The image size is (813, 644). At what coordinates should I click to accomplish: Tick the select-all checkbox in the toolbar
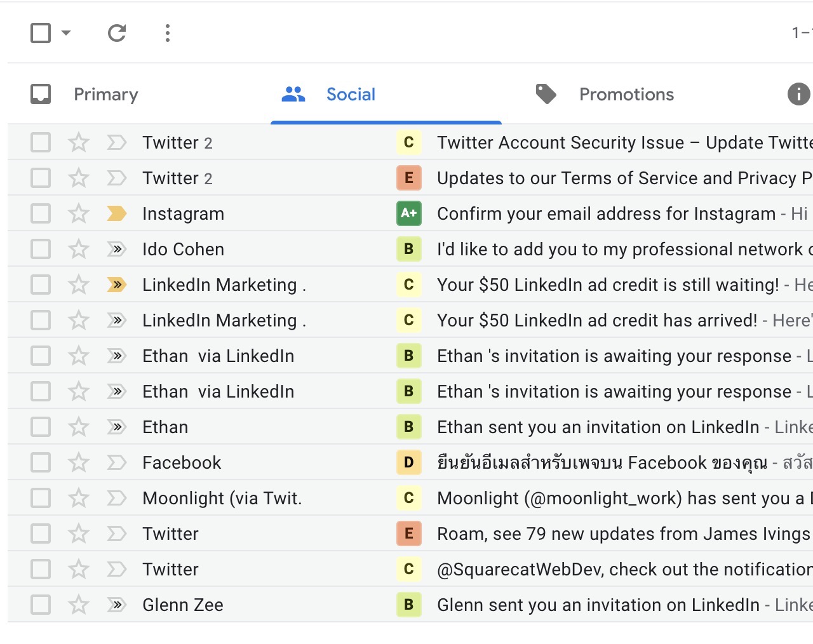coord(41,33)
